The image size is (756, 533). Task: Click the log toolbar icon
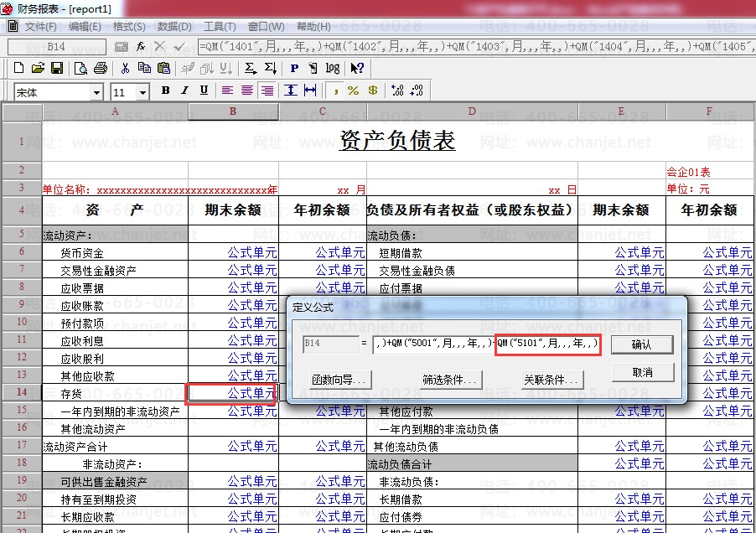(333, 68)
